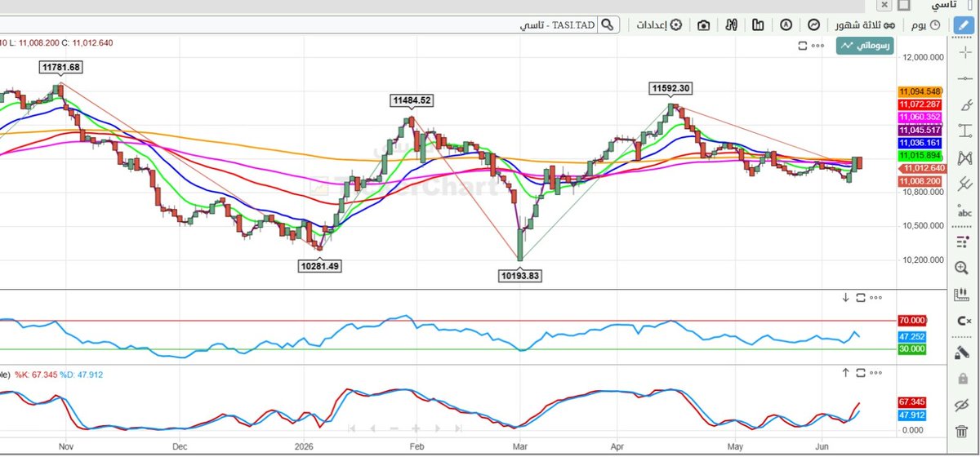Open stochastic pane three-dots menu
This screenshot has width=980, height=457.
pyautogui.click(x=875, y=373)
